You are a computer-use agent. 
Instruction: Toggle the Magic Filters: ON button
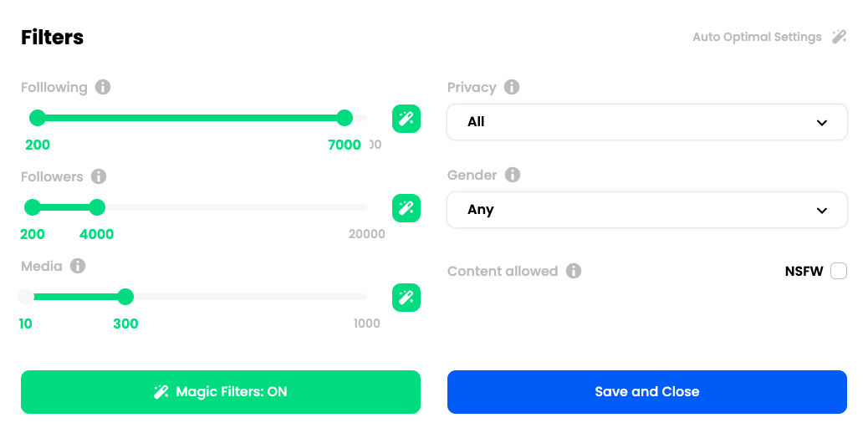point(221,392)
